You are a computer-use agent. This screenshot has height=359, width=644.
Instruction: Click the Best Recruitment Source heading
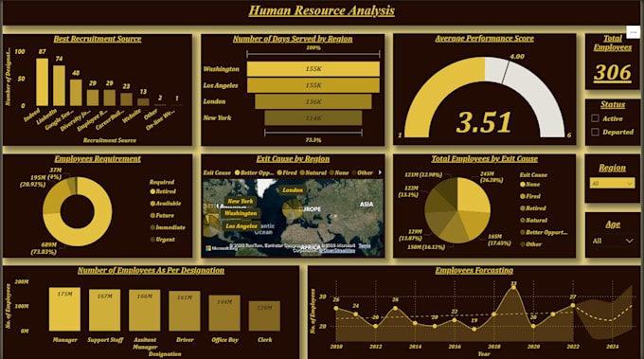tap(98, 39)
